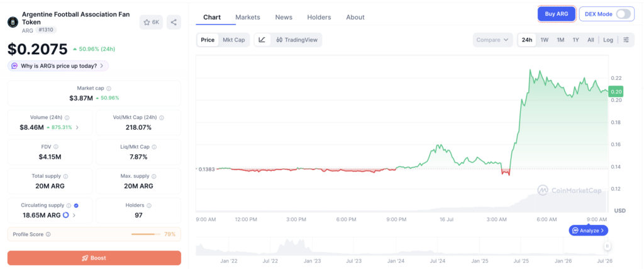
Task: Click the FDV info icon
Action: [56, 147]
